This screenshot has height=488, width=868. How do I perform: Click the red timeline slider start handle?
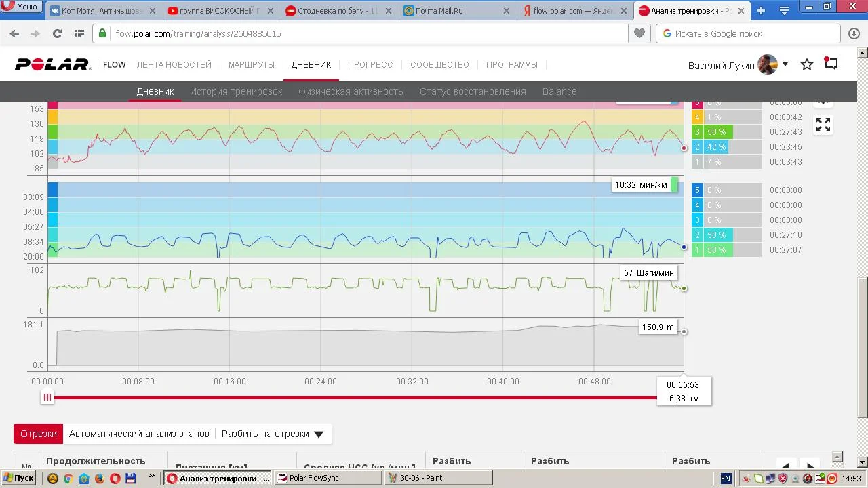click(47, 398)
